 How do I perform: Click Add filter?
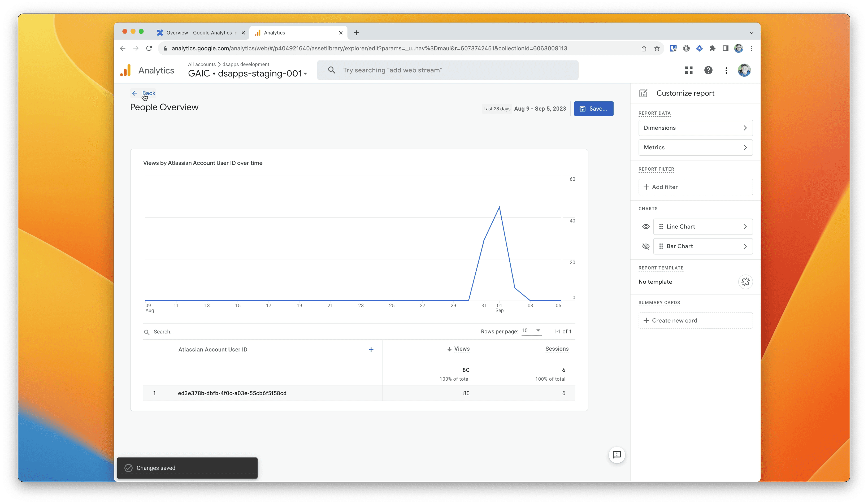(695, 187)
